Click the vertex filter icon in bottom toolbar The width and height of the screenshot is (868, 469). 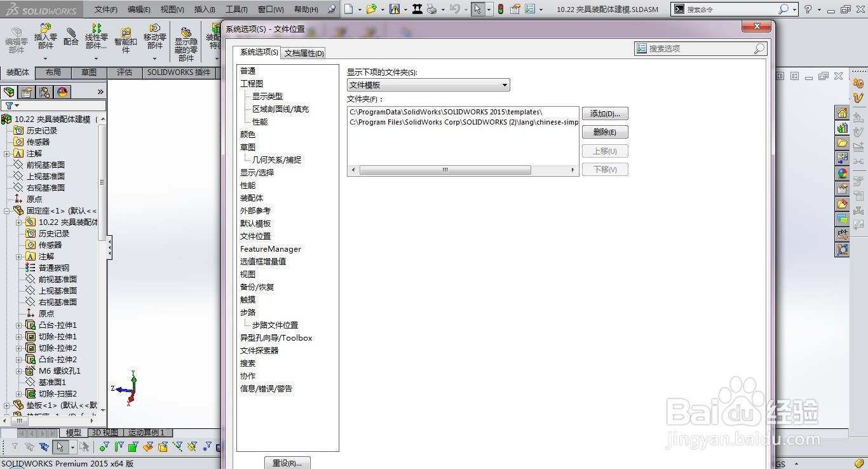pos(104,447)
